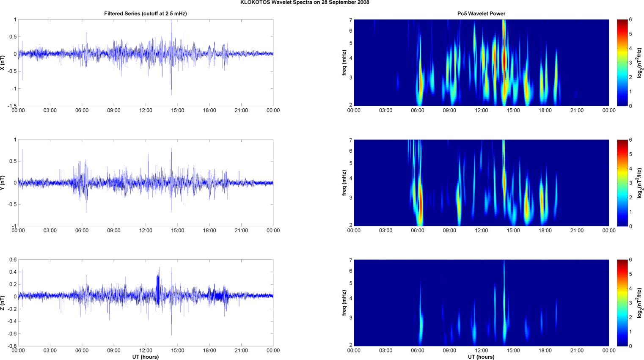Viewport: 644px width, 360px height.
Task: Select the 'Pc5 Wavelet Power' heading
Action: tap(481, 14)
